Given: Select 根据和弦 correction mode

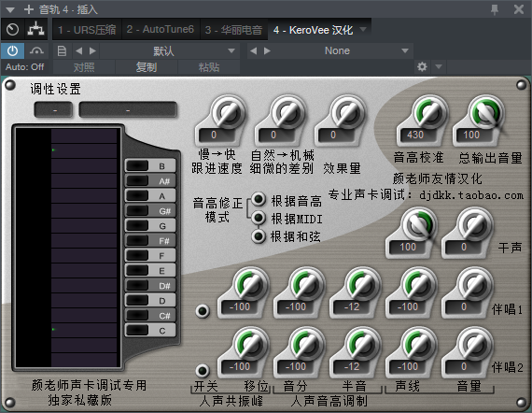Looking at the screenshot, I should point(259,235).
